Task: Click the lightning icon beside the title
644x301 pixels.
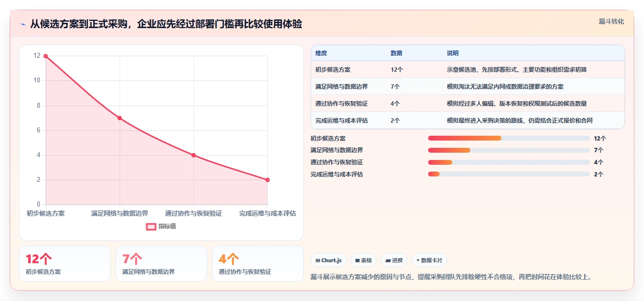Action: pyautogui.click(x=23, y=24)
